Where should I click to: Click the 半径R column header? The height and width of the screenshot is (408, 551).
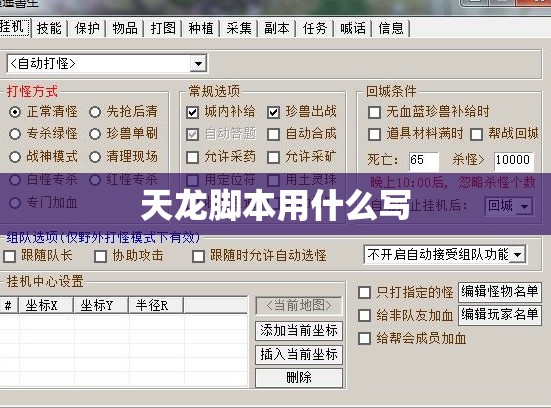(x=156, y=305)
